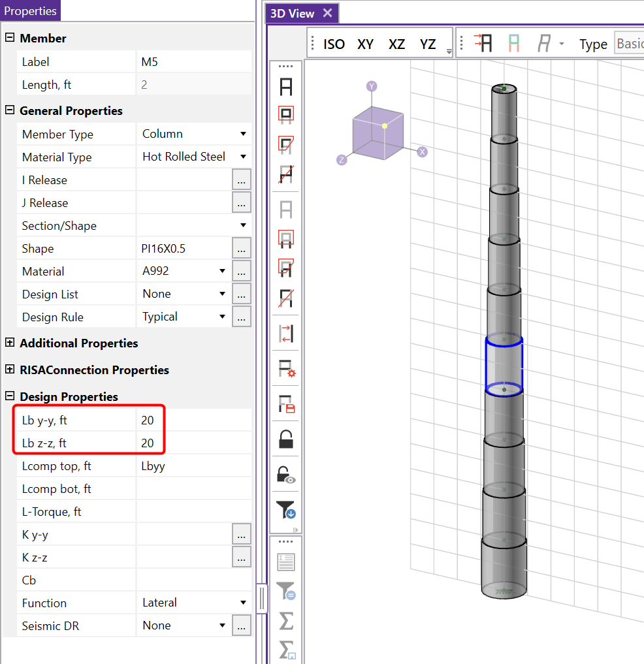Open the Member Type dropdown
The height and width of the screenshot is (664, 644).
(x=243, y=134)
